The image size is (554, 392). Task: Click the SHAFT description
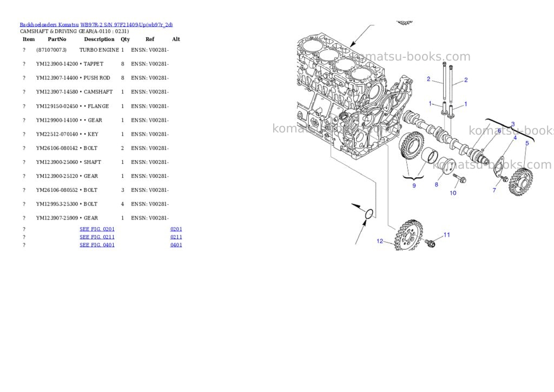pos(92,162)
